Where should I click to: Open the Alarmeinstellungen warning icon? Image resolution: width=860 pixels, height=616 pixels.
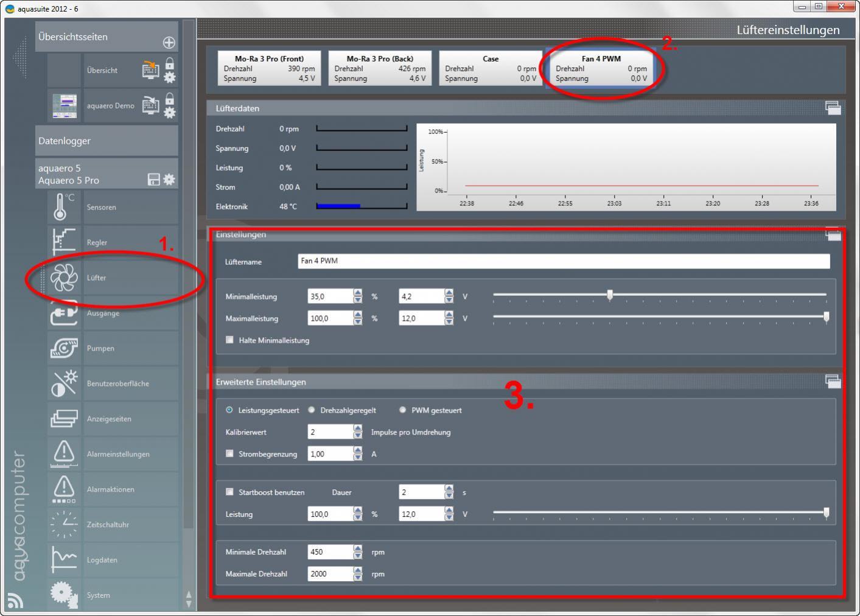[63, 454]
